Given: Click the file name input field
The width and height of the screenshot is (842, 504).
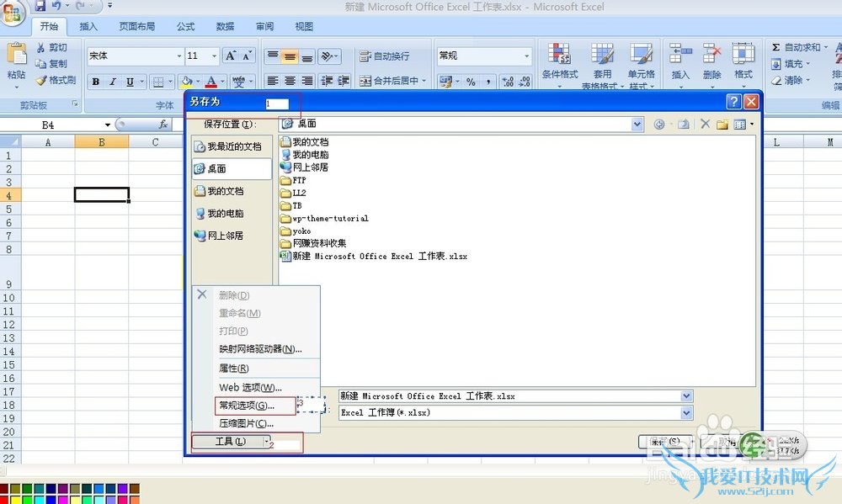Looking at the screenshot, I should point(510,396).
